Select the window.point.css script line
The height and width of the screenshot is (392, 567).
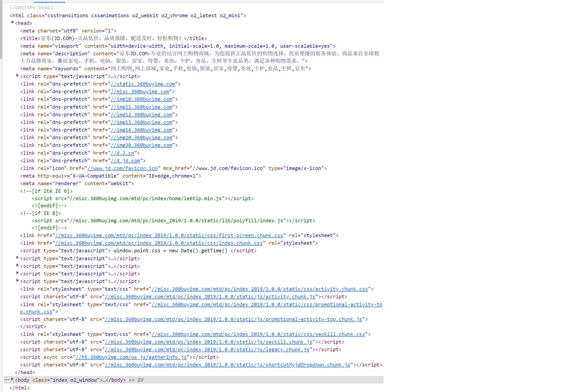[138, 251]
